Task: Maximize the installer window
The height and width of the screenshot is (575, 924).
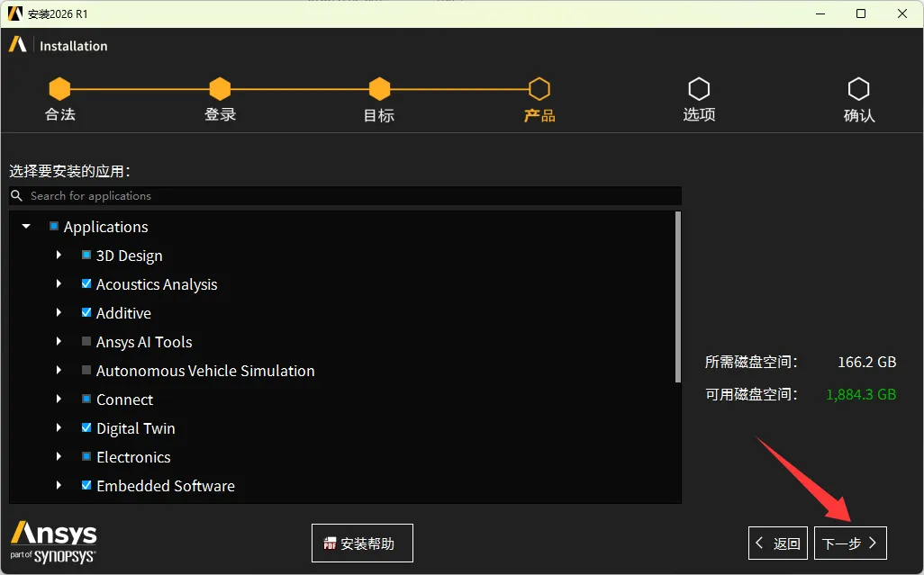Action: click(x=861, y=13)
